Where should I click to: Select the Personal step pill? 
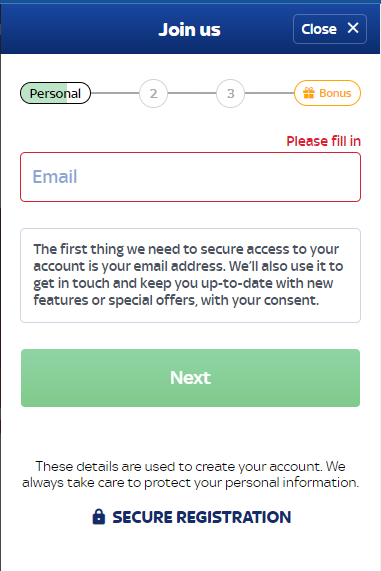tap(55, 93)
